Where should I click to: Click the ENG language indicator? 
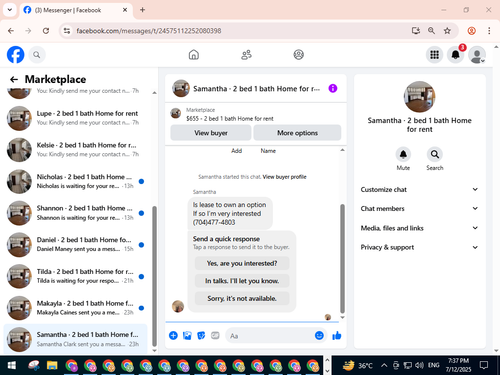[x=433, y=365]
